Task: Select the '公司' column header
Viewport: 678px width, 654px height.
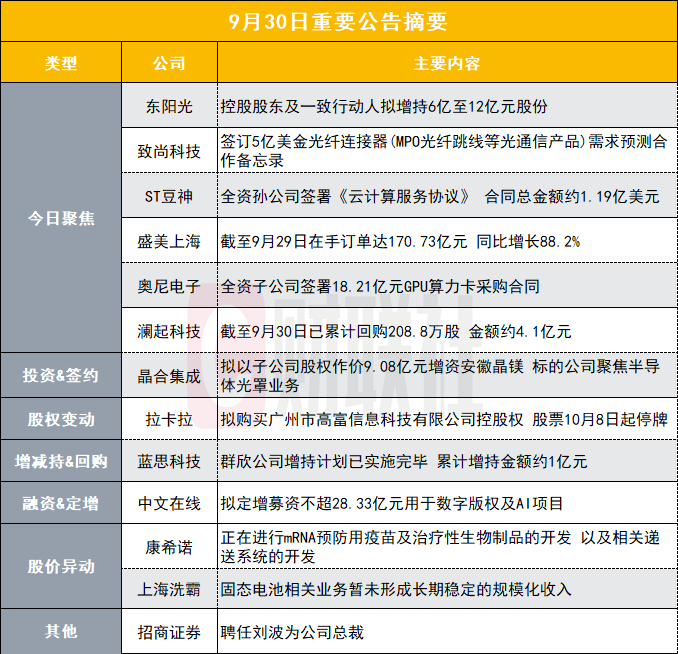Action: tap(169, 64)
